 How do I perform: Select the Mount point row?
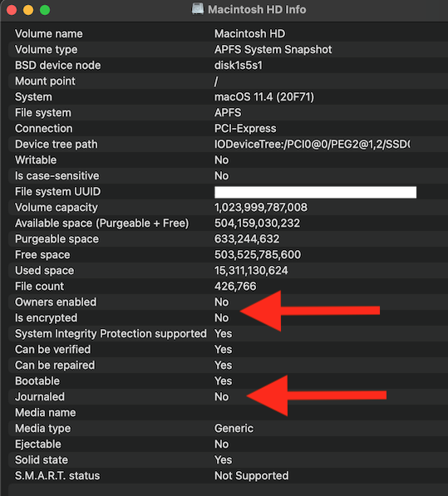click(x=228, y=81)
